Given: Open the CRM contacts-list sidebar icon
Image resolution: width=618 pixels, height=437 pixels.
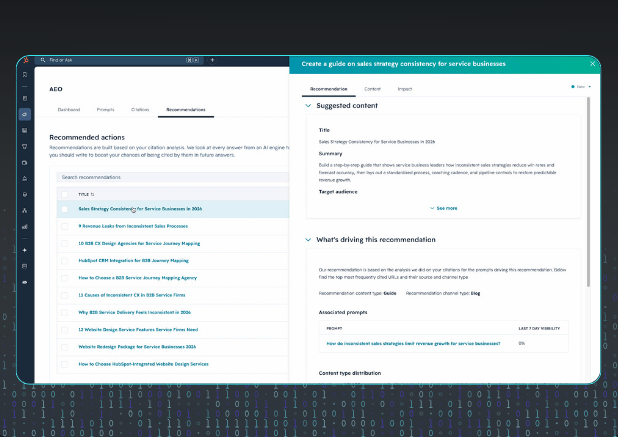Looking at the screenshot, I should click(x=25, y=99).
